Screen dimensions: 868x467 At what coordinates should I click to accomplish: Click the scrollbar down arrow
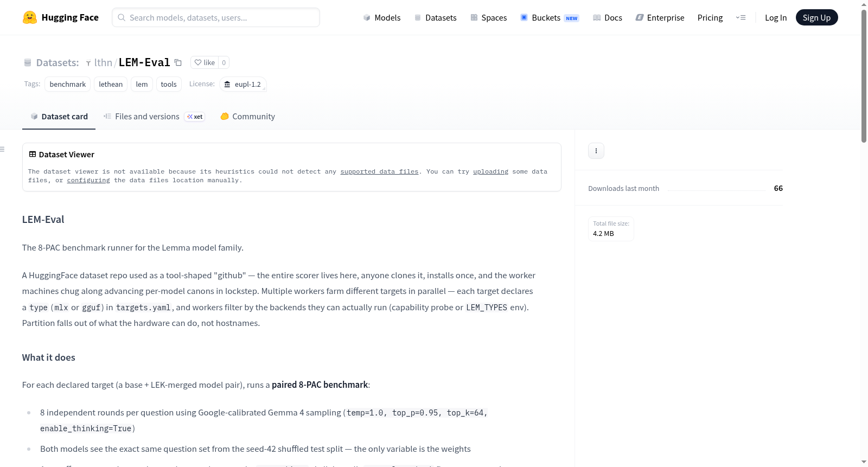pyautogui.click(x=864, y=462)
